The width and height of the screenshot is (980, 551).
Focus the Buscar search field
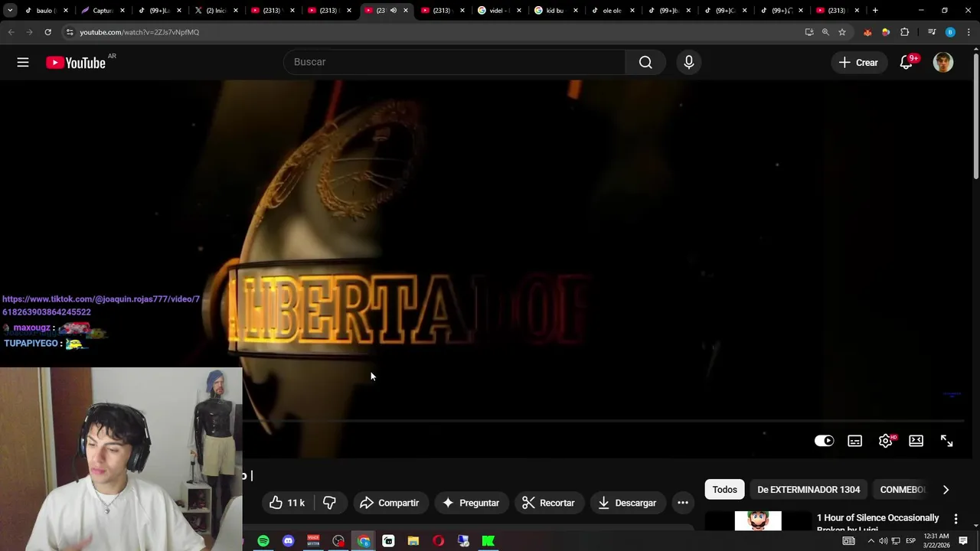click(x=455, y=62)
